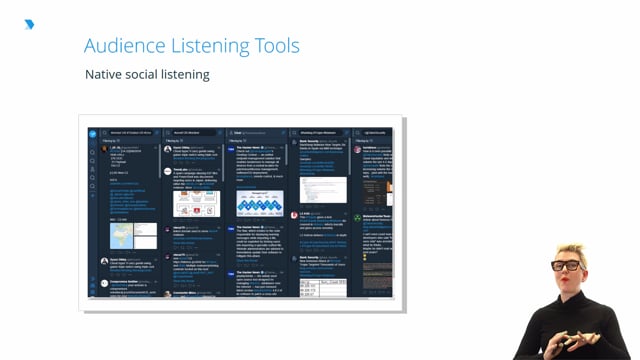Open the table image at bottom of fourth column
This screenshot has width=640, height=360.
(x=323, y=288)
